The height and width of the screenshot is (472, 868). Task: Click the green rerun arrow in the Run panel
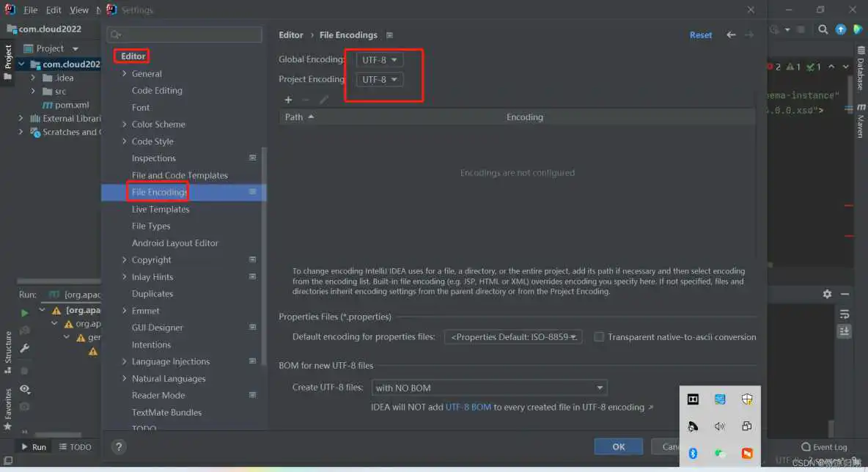pos(25,313)
